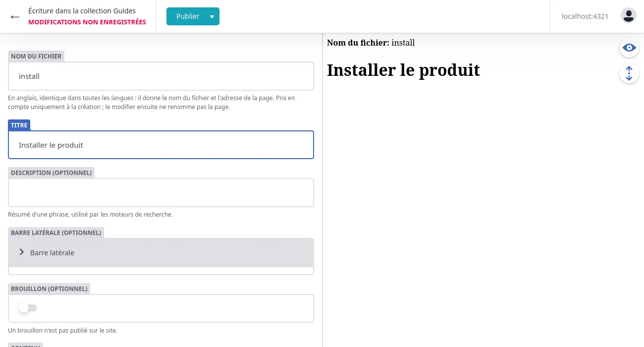The width and height of the screenshot is (644, 347).
Task: Click the 'Nom du fichier: install' preview line
Action: [x=371, y=43]
